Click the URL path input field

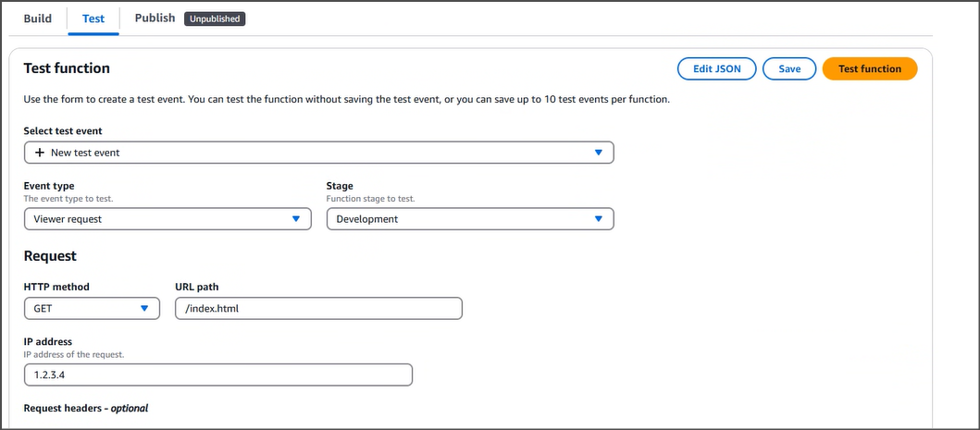tap(318, 309)
